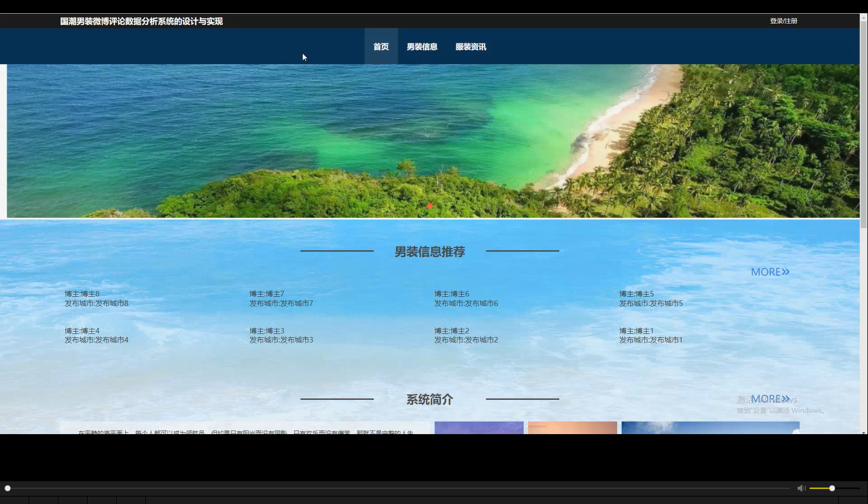Open the orange thumbnail under 系统简介
Screen dimensions: 868x504
[573, 428]
